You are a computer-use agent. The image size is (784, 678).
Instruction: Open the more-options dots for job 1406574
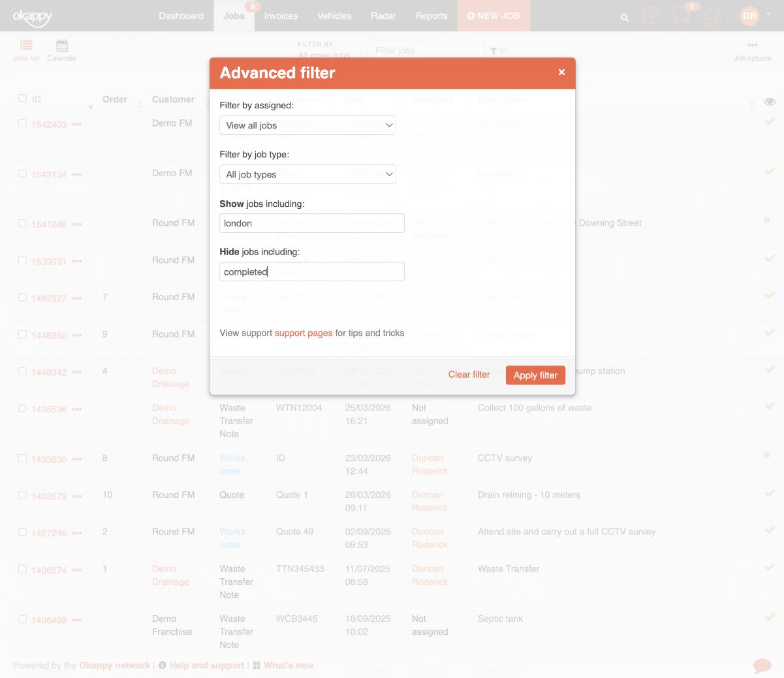click(77, 570)
